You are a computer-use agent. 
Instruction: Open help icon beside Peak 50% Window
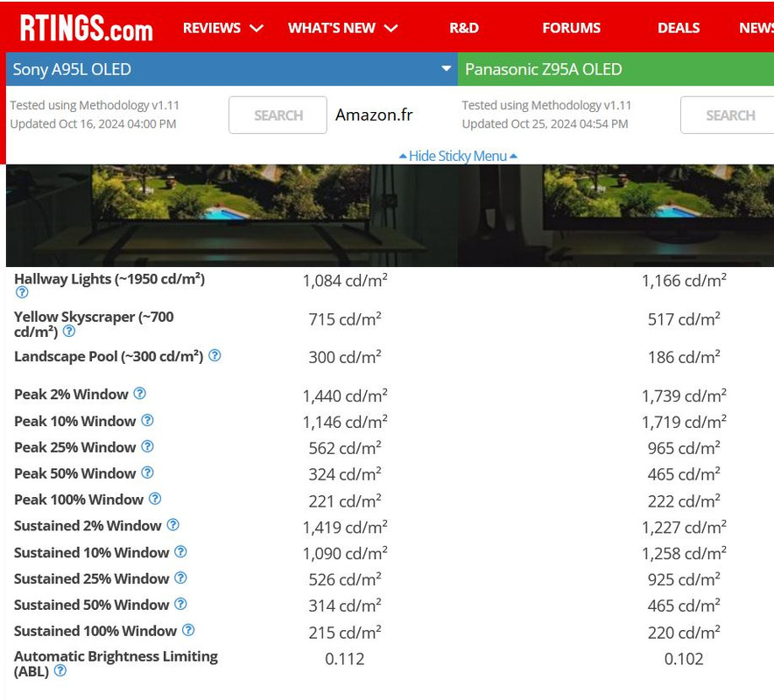148,472
